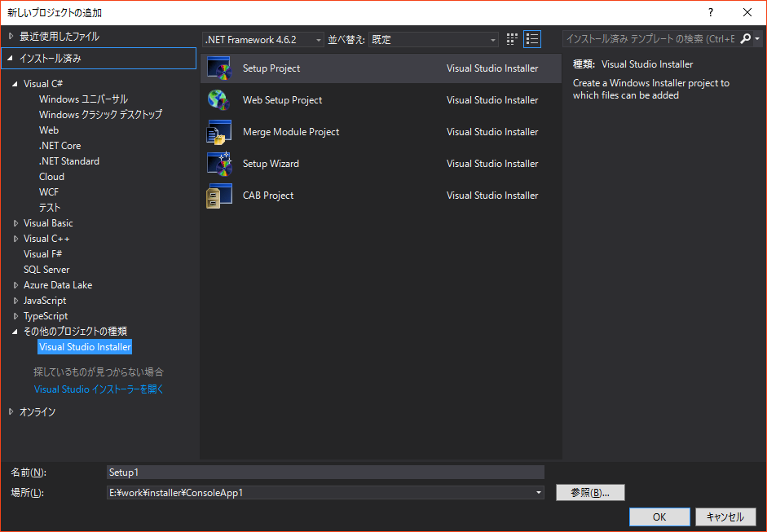Open the 並べ替え sort order dropdown
The width and height of the screenshot is (767, 532).
coord(493,38)
